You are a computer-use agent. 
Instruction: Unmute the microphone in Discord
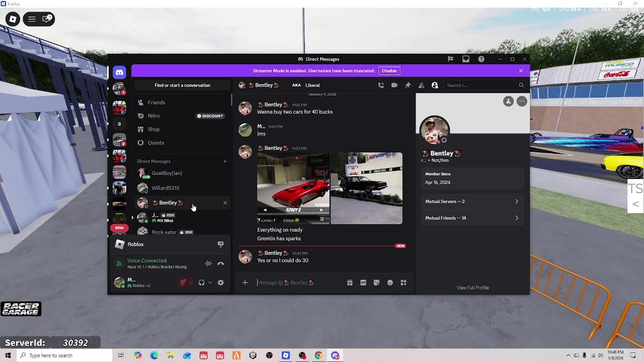click(183, 283)
